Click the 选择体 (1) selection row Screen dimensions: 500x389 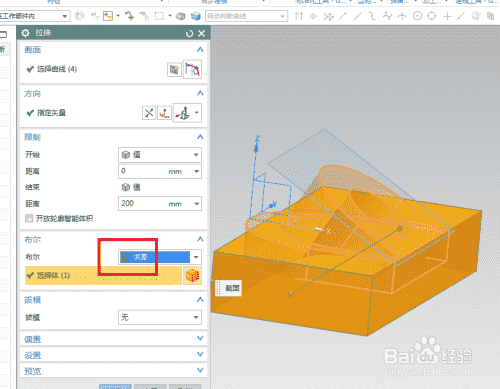tap(103, 275)
